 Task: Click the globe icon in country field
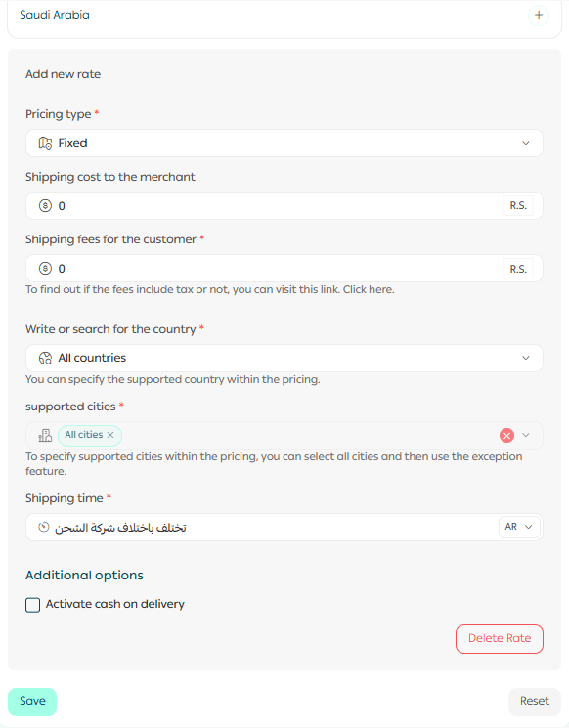tap(45, 358)
